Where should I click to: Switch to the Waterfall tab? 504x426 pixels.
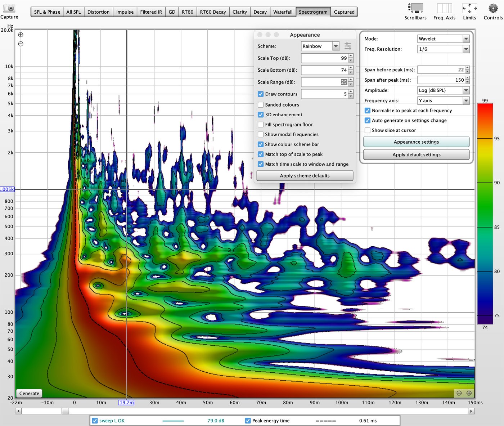(x=283, y=12)
